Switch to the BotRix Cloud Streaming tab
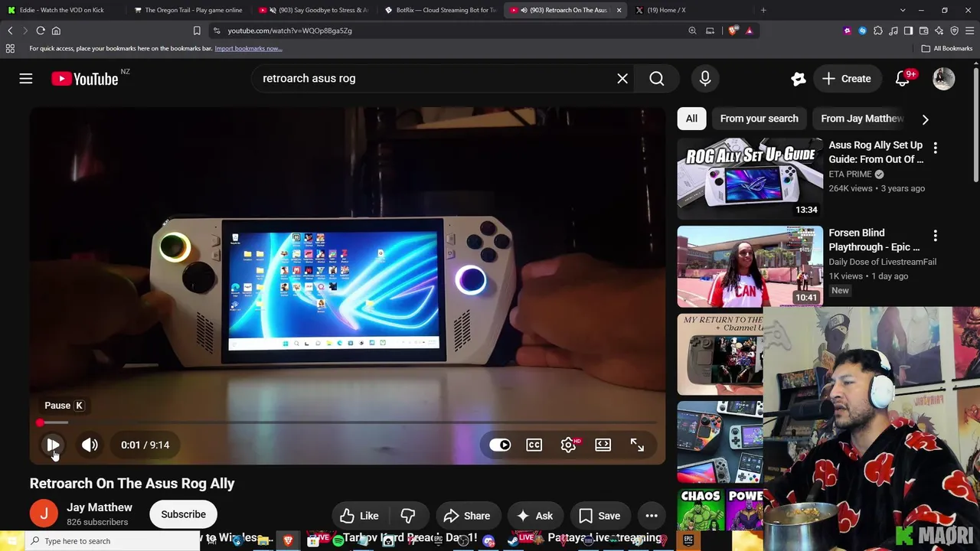 (440, 10)
